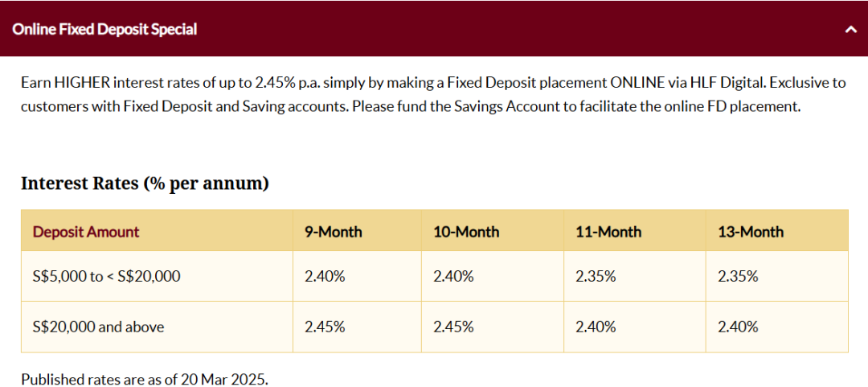
Task: Select the S$20,000 and above row label
Action: pos(99,327)
